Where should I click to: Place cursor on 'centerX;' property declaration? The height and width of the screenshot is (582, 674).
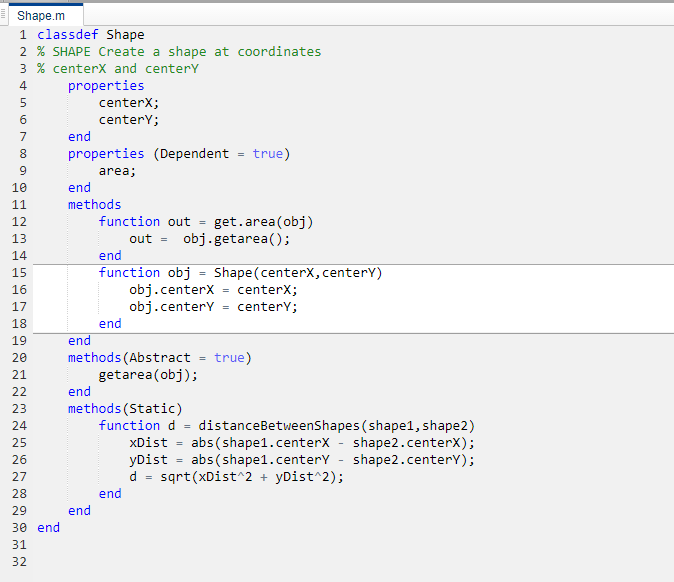(x=129, y=103)
